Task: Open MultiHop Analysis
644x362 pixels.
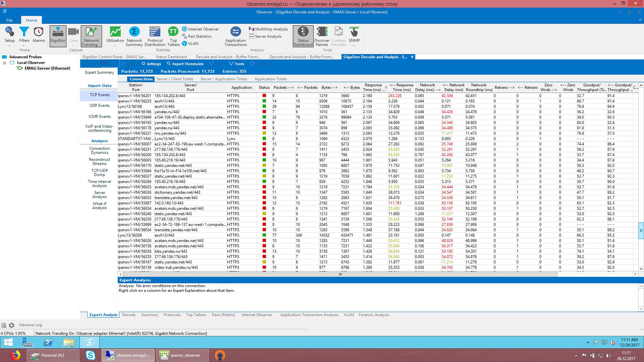Action: (268, 29)
